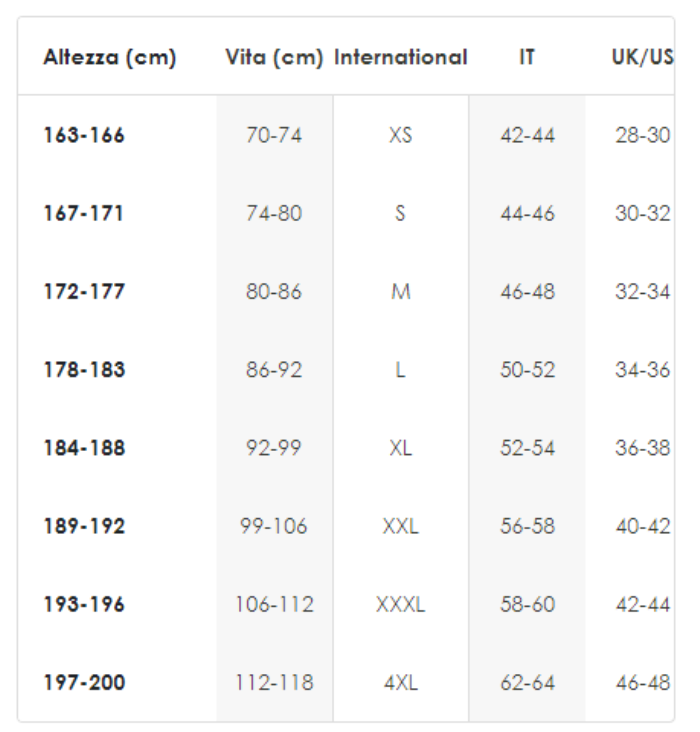Select the XS international size cell
Image resolution: width=700 pixels, height=732 pixels.
400,135
